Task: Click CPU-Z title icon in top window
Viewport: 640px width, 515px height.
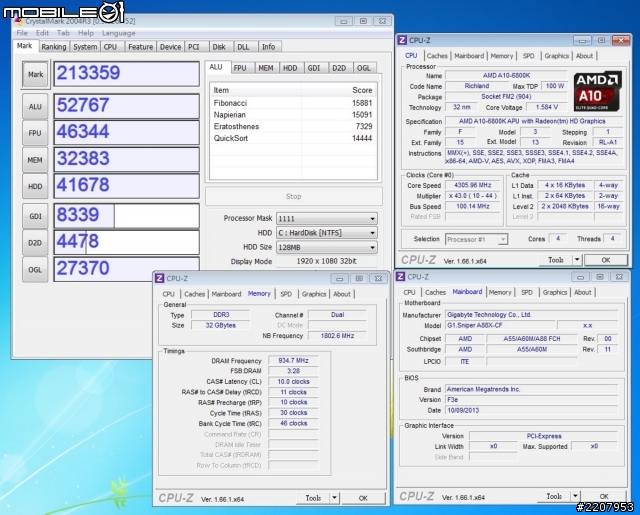Action: coord(402,40)
